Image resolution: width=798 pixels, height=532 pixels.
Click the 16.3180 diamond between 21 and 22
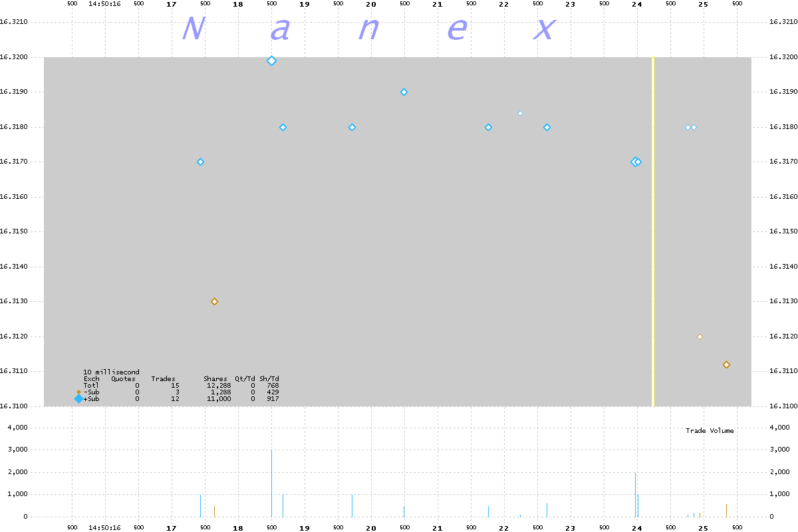pos(488,127)
